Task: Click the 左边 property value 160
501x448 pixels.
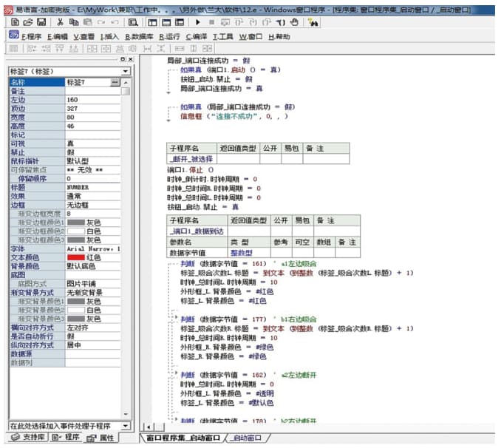Action: pos(93,100)
